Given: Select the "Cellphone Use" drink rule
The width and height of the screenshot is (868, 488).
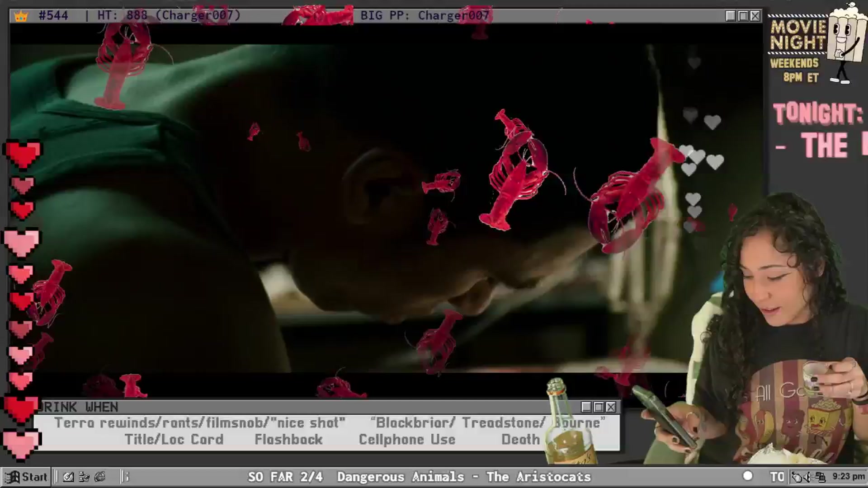Looking at the screenshot, I should click(407, 439).
